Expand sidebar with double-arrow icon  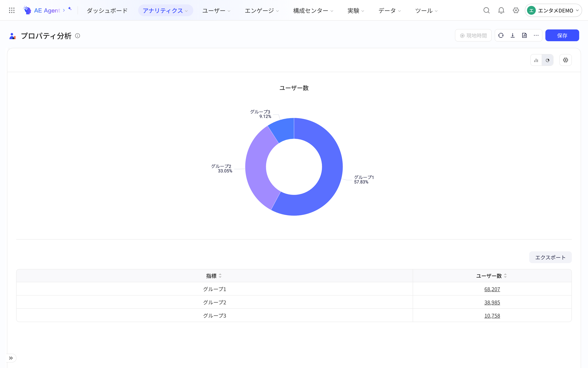(11, 358)
